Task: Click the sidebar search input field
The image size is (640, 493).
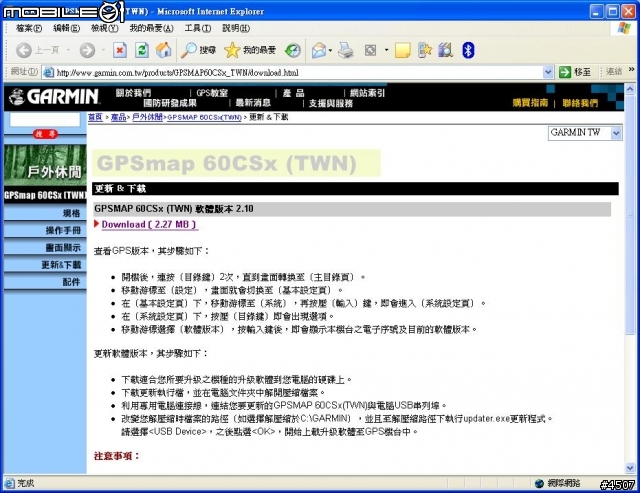Action: [x=45, y=120]
